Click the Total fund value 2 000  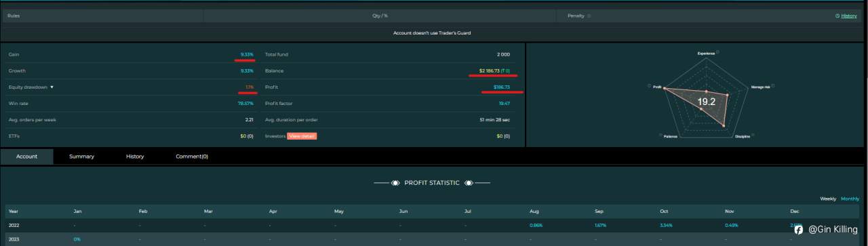503,54
